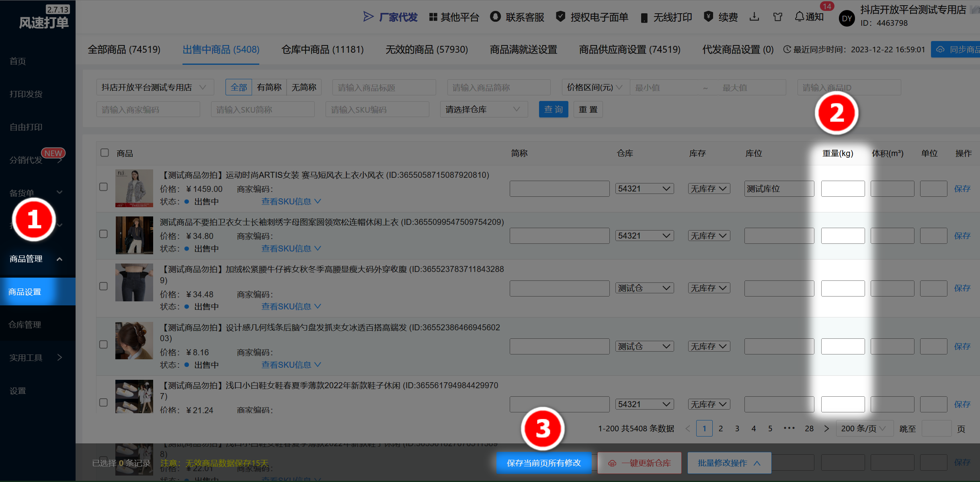Open 分销代发 NEW sidebar item

(38, 160)
